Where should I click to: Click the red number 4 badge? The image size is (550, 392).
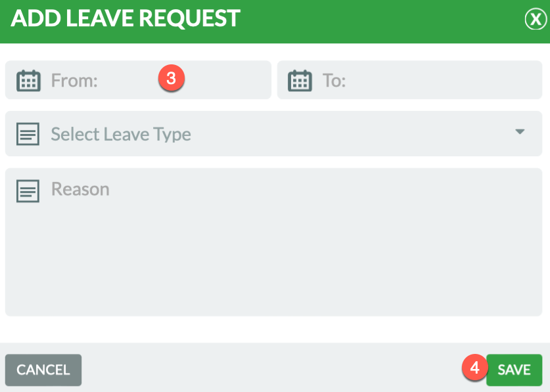click(x=474, y=368)
